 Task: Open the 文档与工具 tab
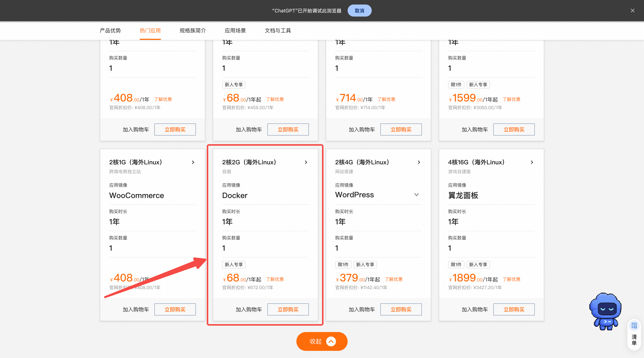tap(278, 30)
